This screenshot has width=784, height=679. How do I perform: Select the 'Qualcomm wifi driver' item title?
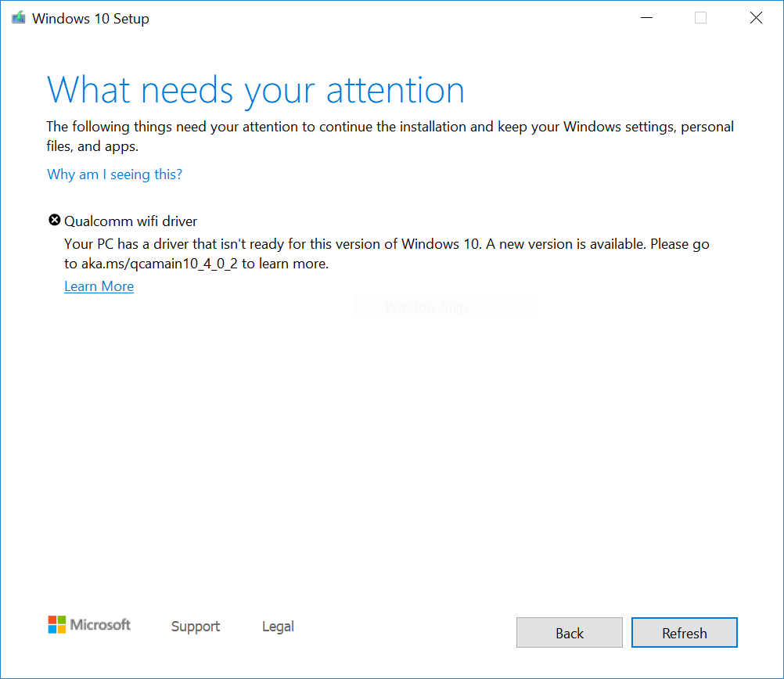pos(131,221)
